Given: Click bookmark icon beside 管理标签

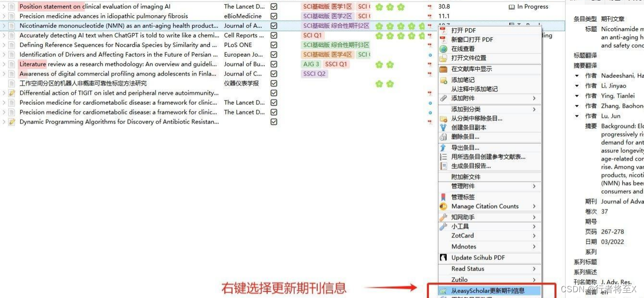Looking at the screenshot, I should click(x=443, y=197).
